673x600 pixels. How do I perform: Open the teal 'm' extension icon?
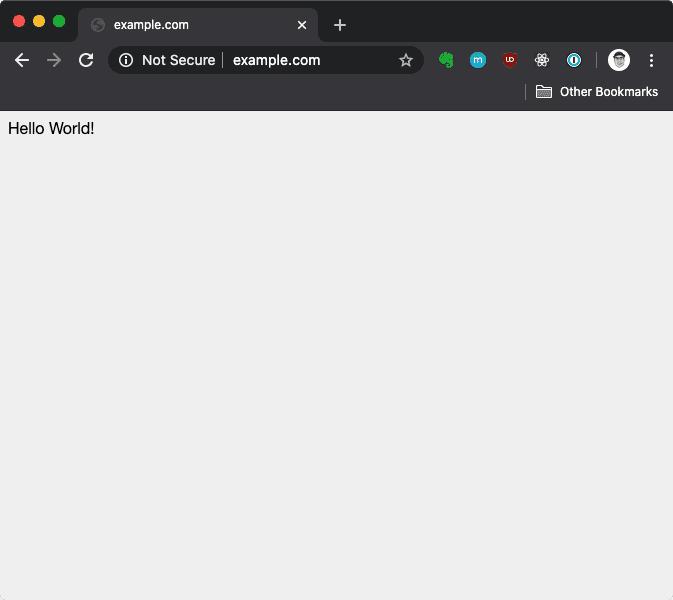478,60
